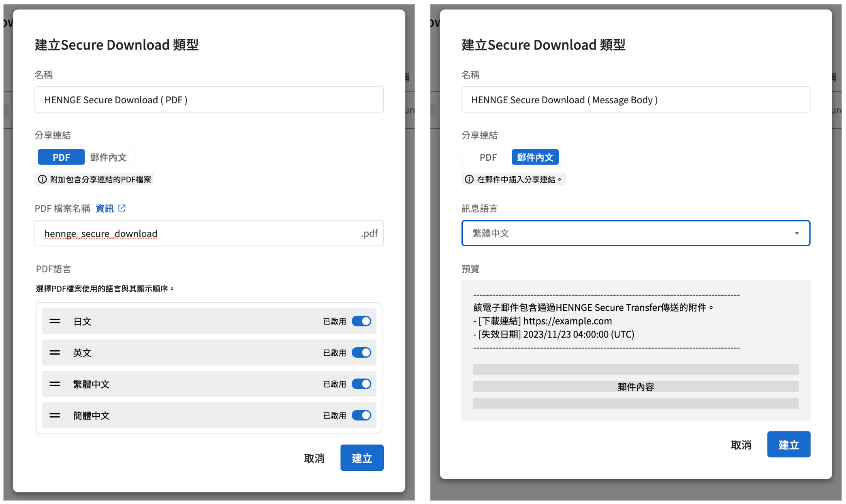Click the info icon beside 在郵件中插入分享連結
This screenshot has height=504, width=846.
[x=469, y=179]
